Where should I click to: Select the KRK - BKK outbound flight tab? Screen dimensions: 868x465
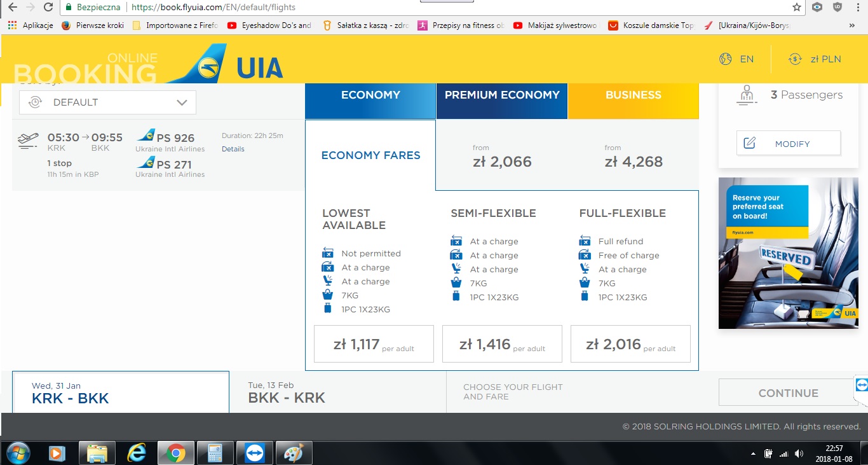point(121,392)
